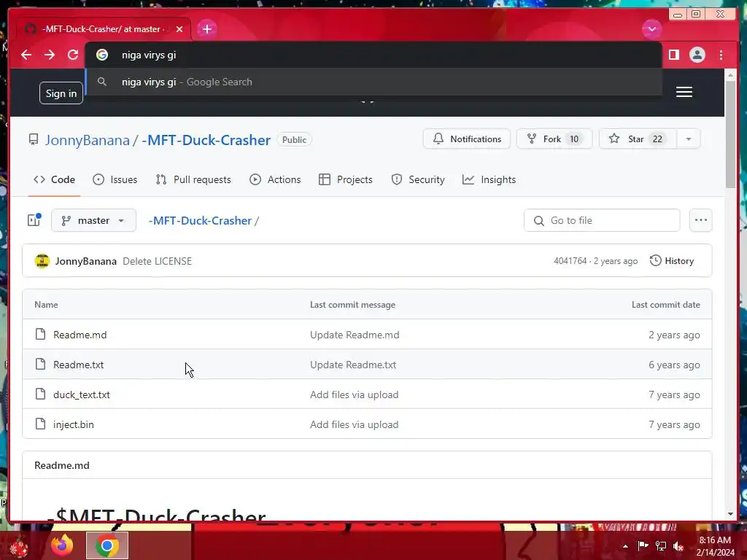The width and height of the screenshot is (747, 560).
Task: Open Chrome three-dot menu
Action: click(x=721, y=55)
